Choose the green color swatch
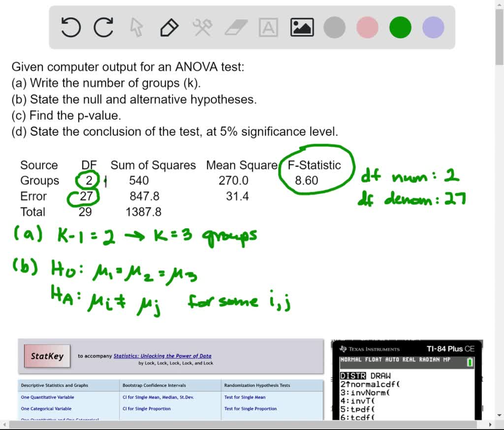The width and height of the screenshot is (504, 430). click(400, 28)
